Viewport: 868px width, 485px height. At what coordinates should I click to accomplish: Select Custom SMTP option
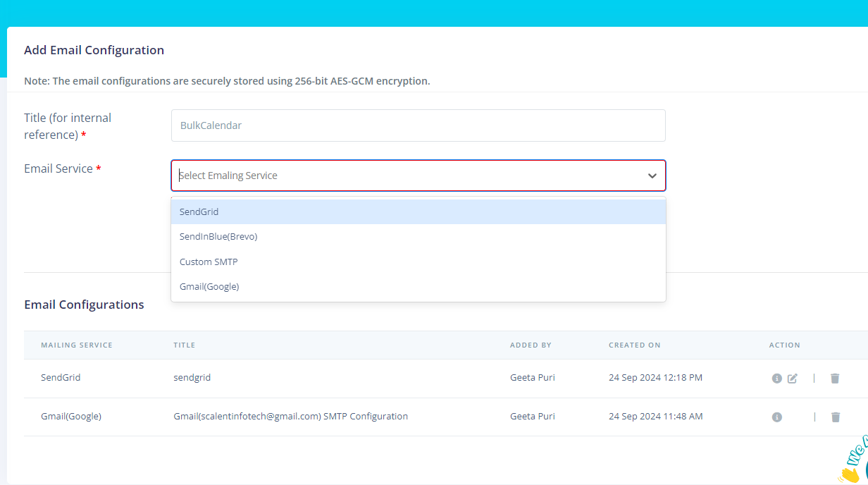[209, 262]
